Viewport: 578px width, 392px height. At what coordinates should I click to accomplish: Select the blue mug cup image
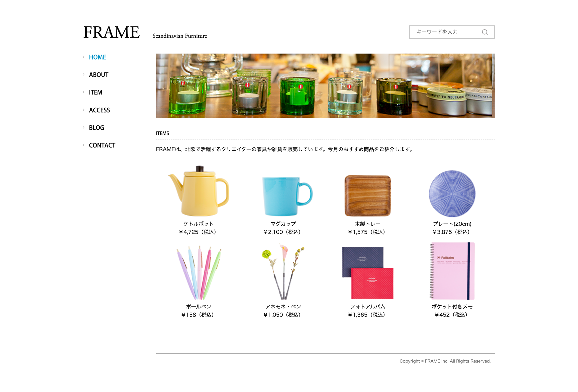(286, 196)
